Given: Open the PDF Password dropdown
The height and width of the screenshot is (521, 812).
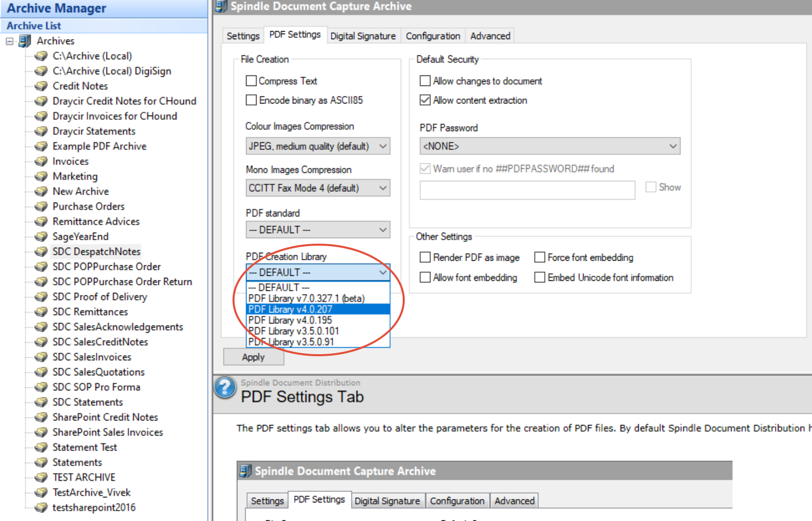Looking at the screenshot, I should (x=550, y=146).
